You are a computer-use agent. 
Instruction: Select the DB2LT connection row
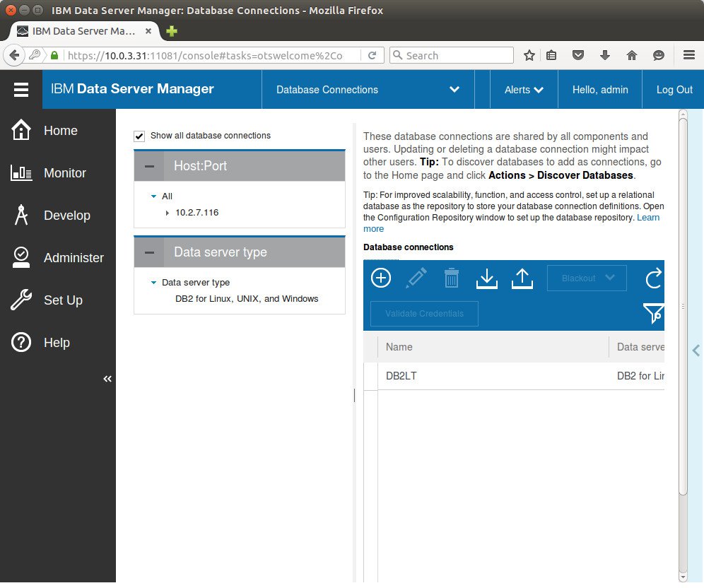[514, 376]
